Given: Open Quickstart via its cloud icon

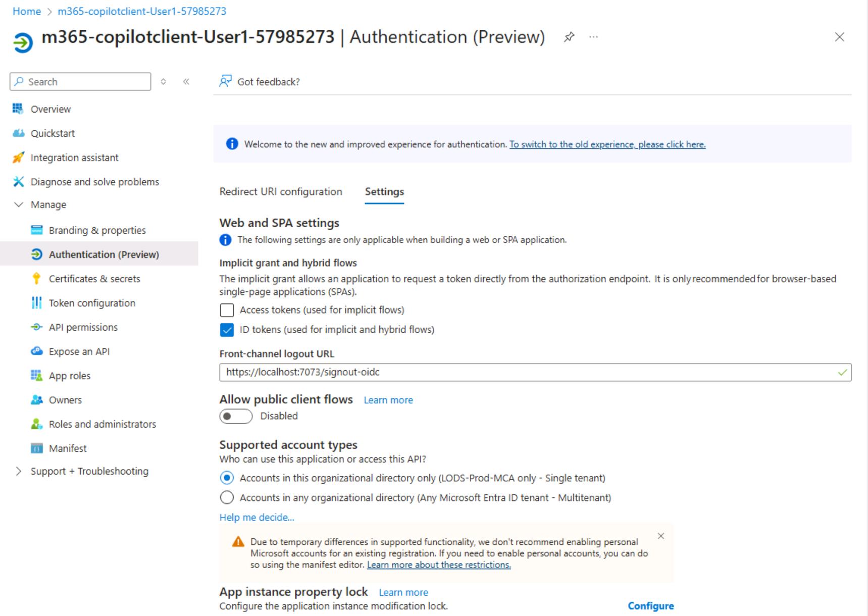Looking at the screenshot, I should pyautogui.click(x=18, y=133).
